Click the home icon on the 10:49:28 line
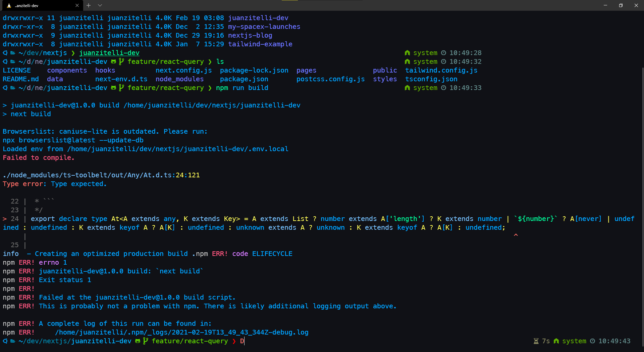This screenshot has height=352, width=644. click(x=407, y=53)
